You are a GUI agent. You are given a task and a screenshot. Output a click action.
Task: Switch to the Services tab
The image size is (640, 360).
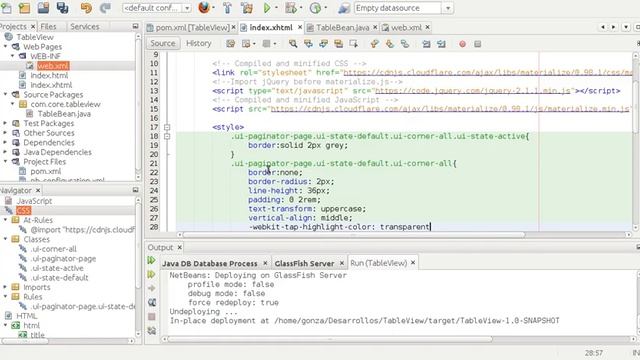(84, 27)
